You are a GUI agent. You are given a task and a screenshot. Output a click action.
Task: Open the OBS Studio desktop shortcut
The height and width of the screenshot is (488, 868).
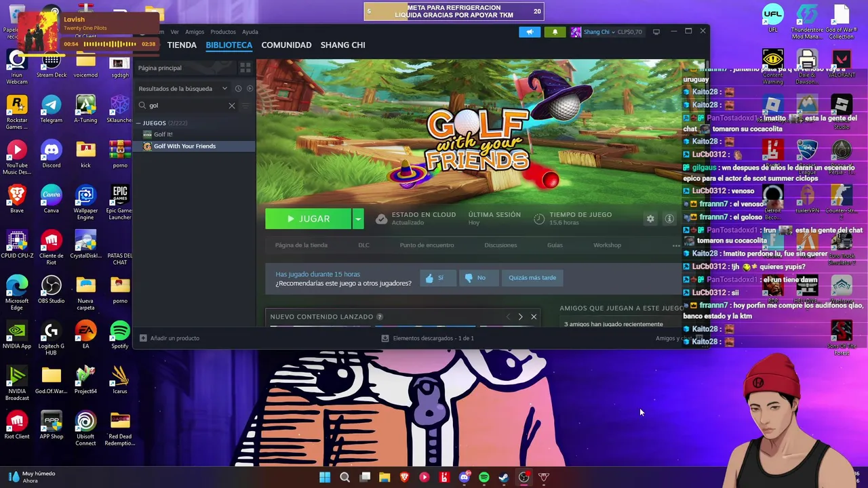pos(51,289)
